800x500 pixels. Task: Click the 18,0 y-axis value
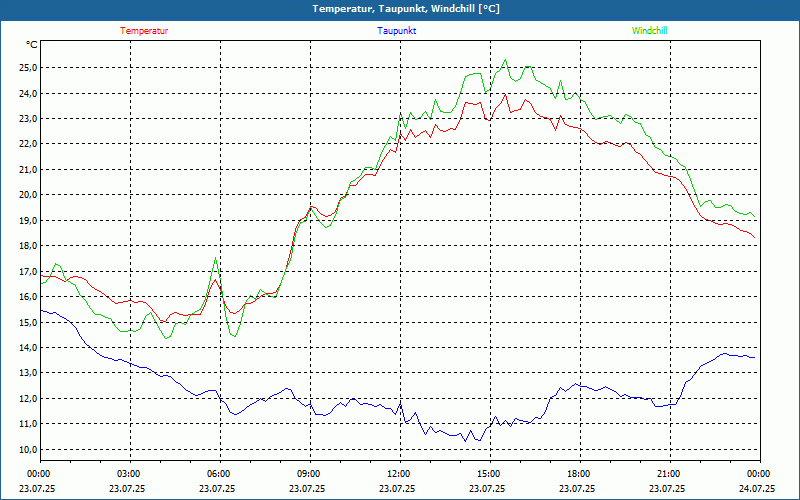click(29, 246)
